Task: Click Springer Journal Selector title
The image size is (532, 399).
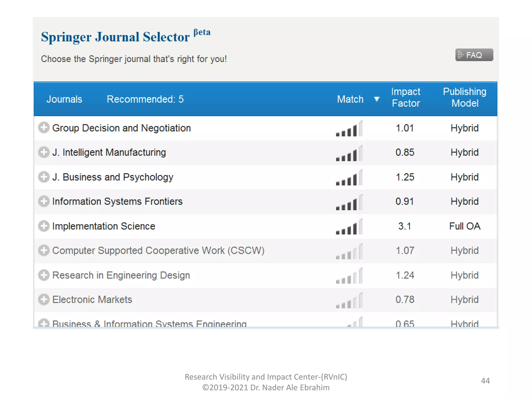Action: [x=115, y=37]
